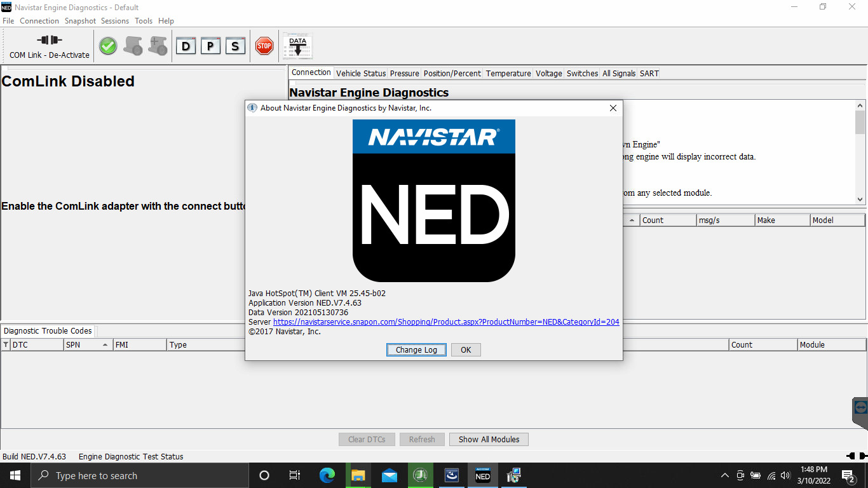Click scroll down arrow in connection text panel

click(x=860, y=199)
